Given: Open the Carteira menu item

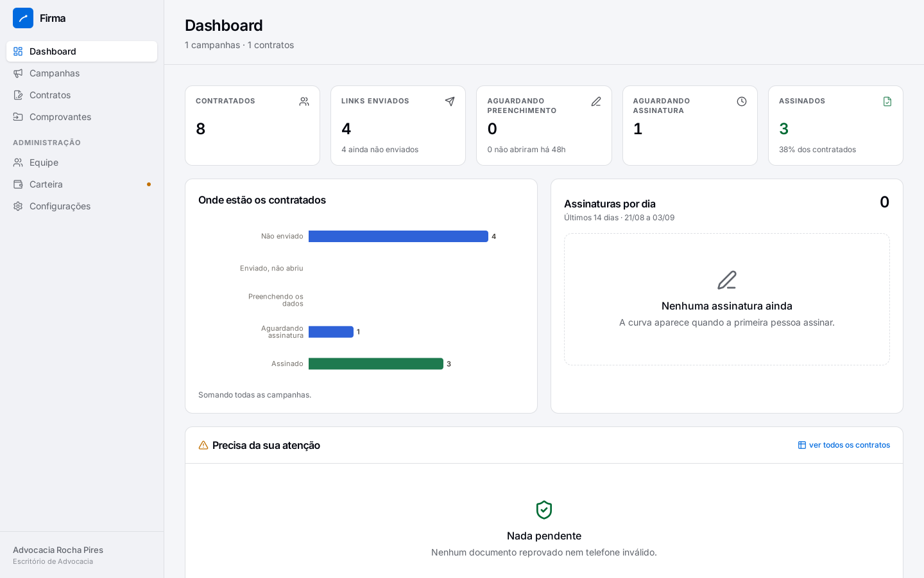Looking at the screenshot, I should tap(81, 184).
